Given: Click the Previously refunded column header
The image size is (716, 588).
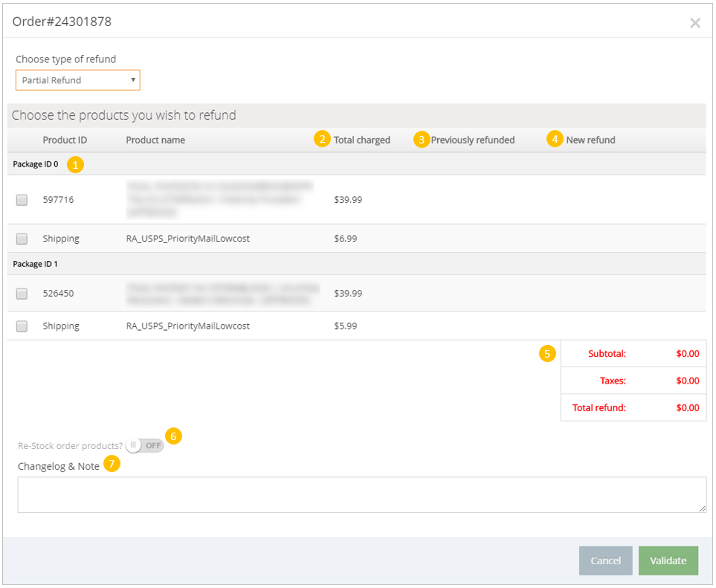Looking at the screenshot, I should (472, 140).
